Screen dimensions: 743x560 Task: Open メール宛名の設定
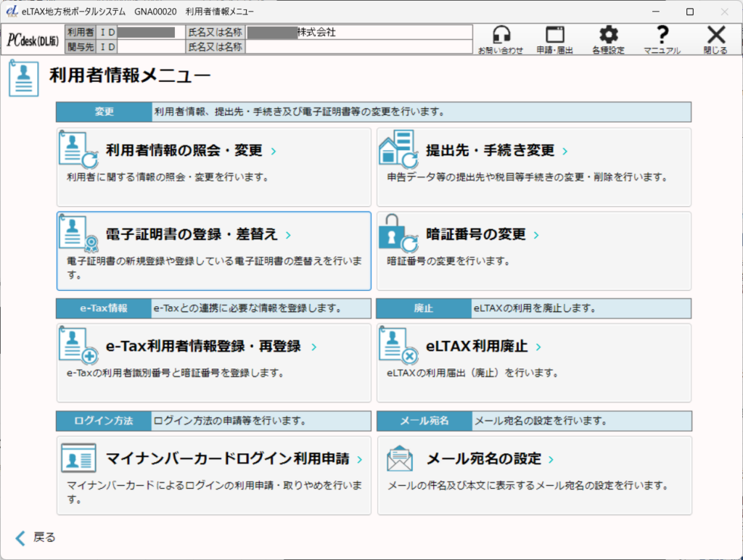point(535,475)
